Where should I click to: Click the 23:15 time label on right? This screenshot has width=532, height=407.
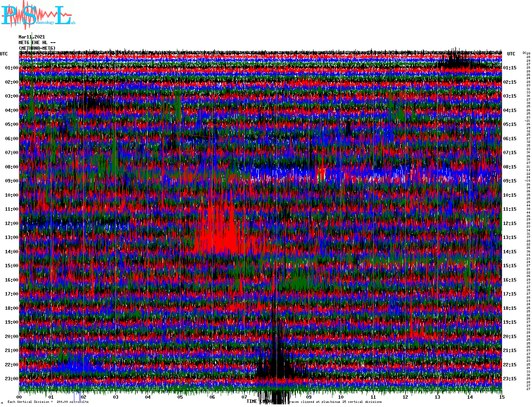510,379
